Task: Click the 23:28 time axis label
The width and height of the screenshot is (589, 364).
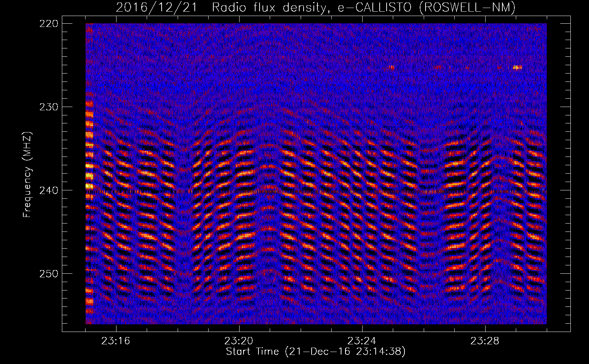Action: coord(485,341)
